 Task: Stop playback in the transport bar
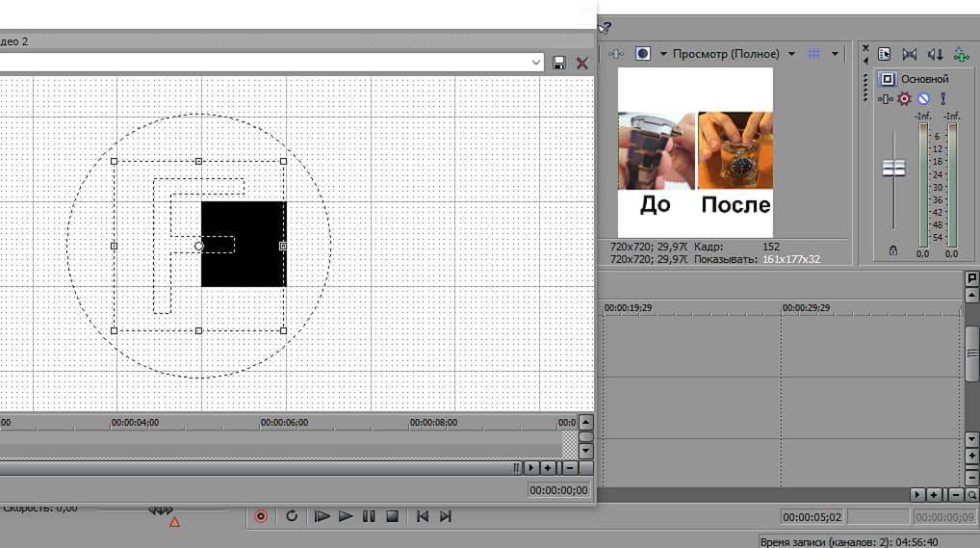click(392, 516)
